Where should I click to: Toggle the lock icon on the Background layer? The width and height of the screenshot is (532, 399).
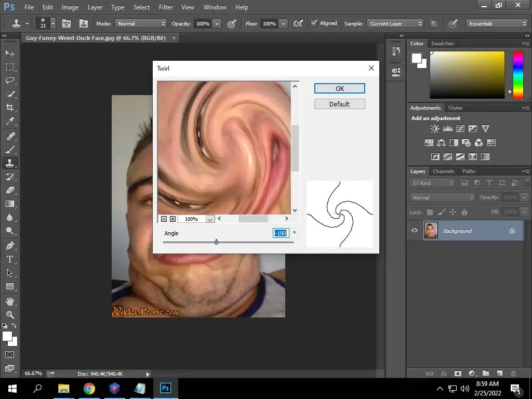click(512, 231)
